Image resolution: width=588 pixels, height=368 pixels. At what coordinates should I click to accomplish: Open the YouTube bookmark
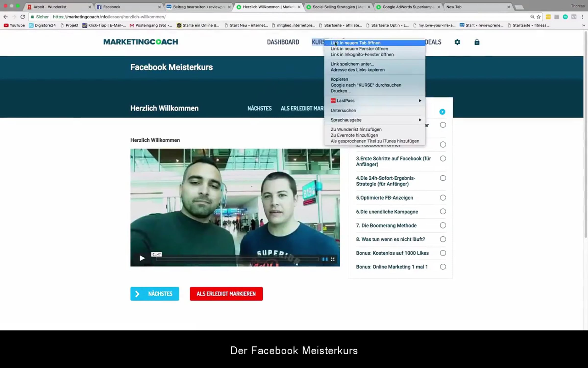pos(14,25)
